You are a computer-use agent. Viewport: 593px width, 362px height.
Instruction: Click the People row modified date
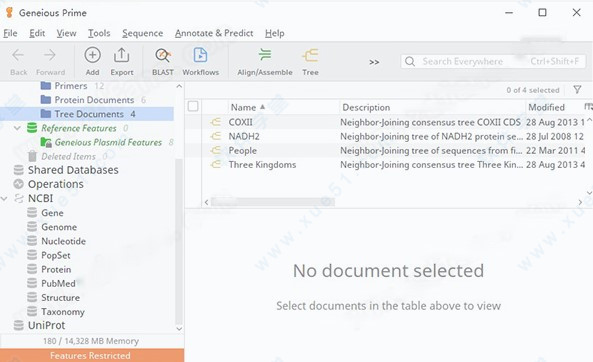[x=555, y=151]
